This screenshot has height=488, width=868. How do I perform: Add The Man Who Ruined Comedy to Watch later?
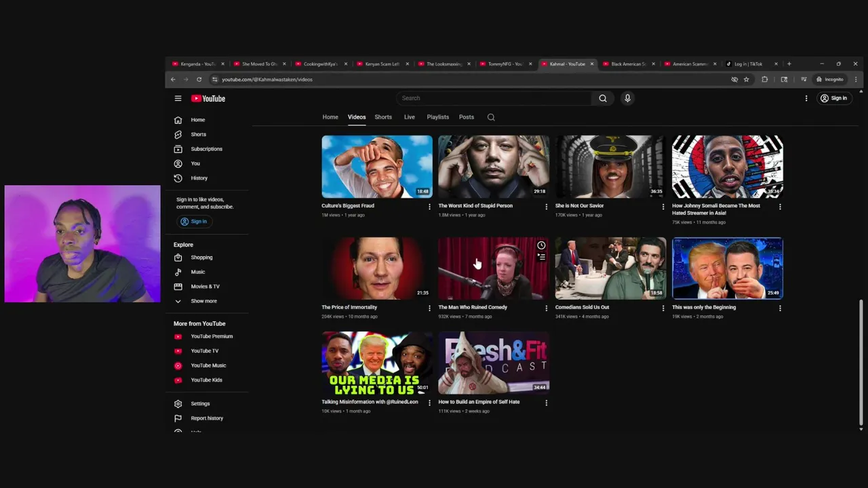(541, 245)
